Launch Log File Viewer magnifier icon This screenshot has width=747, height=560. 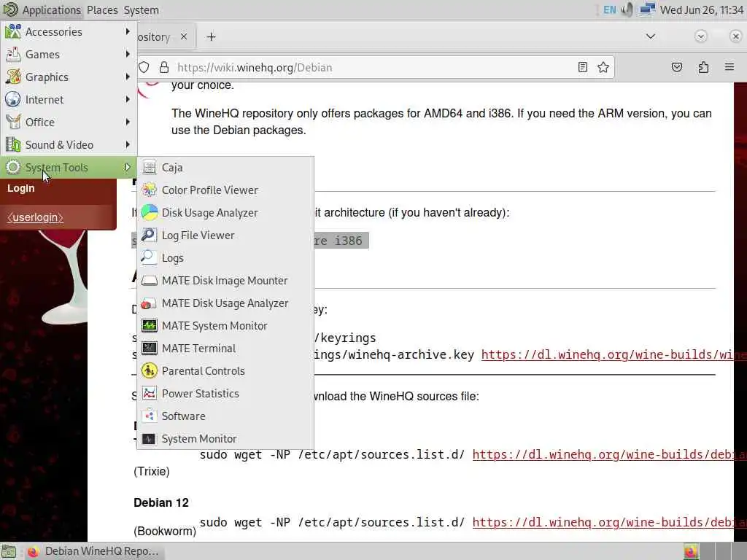[x=149, y=236]
